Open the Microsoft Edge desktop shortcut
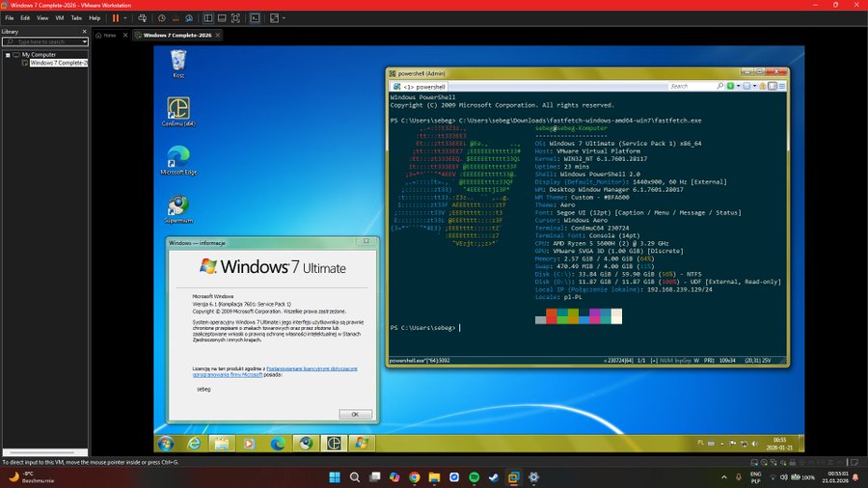The image size is (868, 488). coord(177,157)
